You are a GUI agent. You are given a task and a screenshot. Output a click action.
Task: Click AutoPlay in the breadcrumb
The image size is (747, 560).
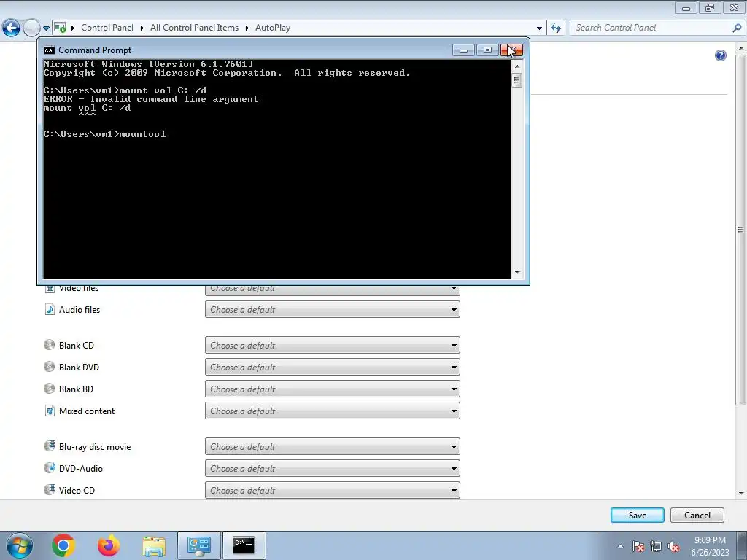tap(273, 28)
